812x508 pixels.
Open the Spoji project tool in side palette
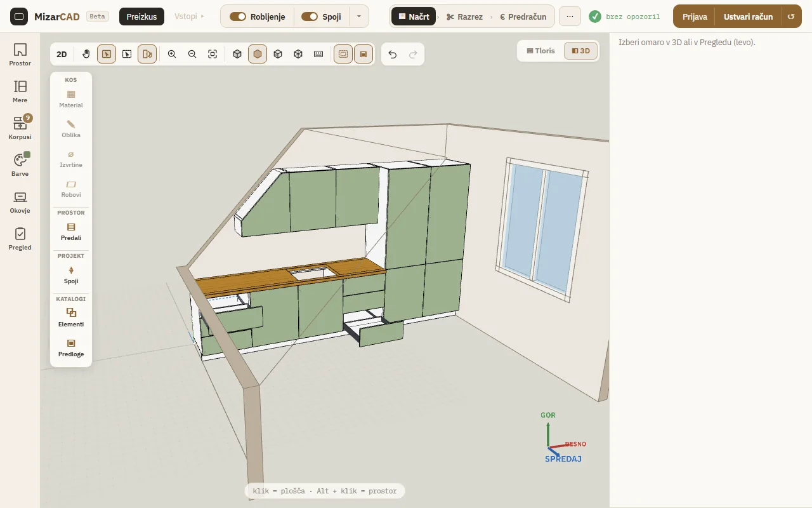click(x=71, y=275)
